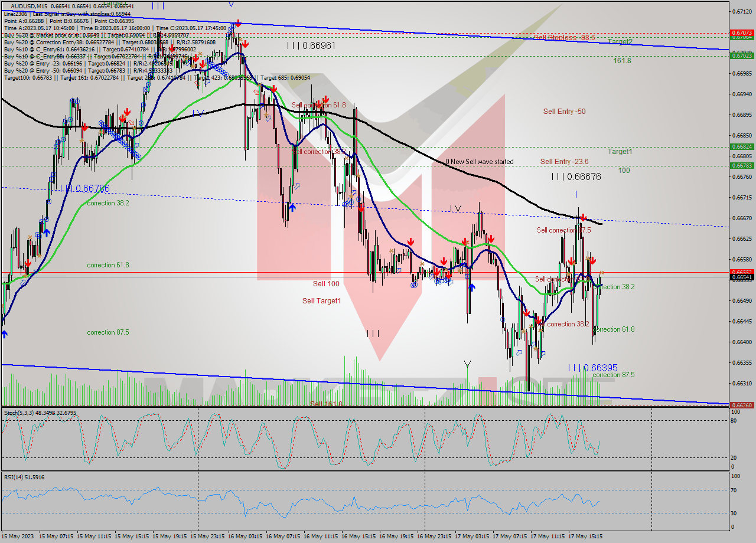Viewport: 756px width, 543px height.
Task: Click the green 0.66783 price tag
Action: [741, 165]
